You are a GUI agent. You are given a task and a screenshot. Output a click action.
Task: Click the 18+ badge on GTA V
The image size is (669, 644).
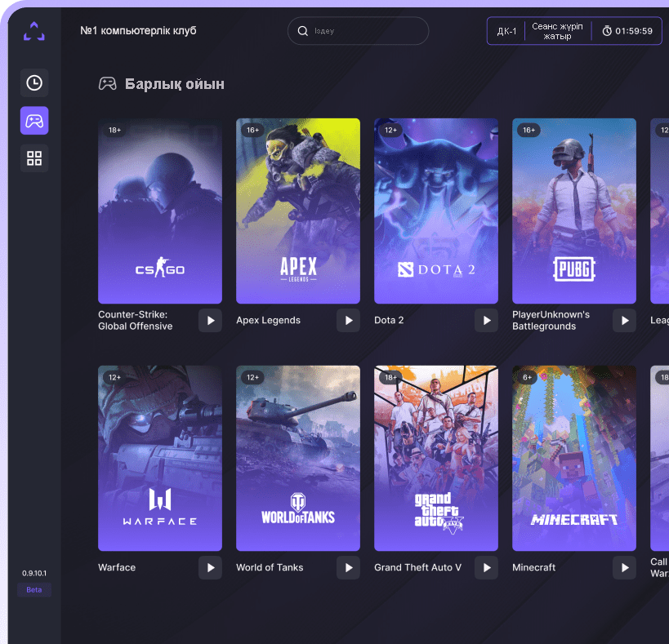pos(390,377)
